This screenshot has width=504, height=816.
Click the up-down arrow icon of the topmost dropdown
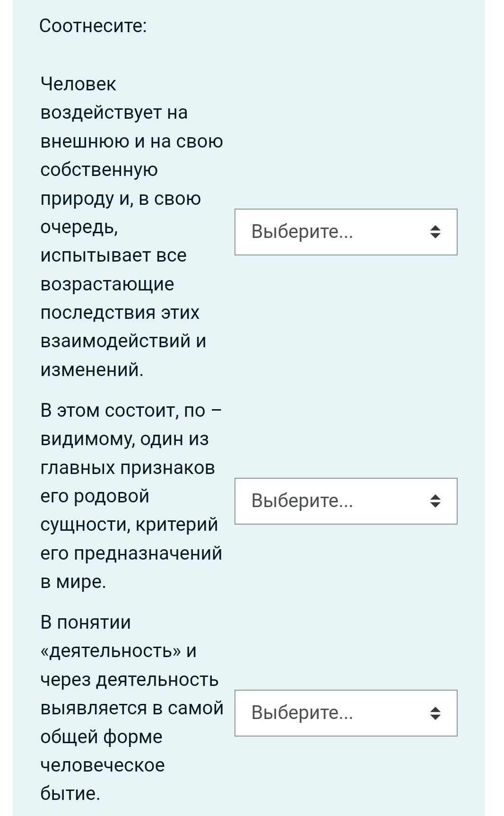(435, 232)
